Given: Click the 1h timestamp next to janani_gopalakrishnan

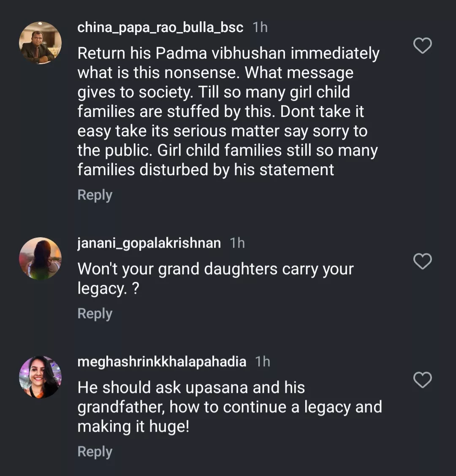Looking at the screenshot, I should (237, 243).
